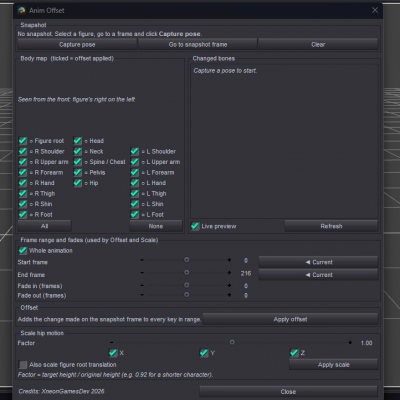Decrease End frame with minus
400x400 pixels.
pos(142,273)
